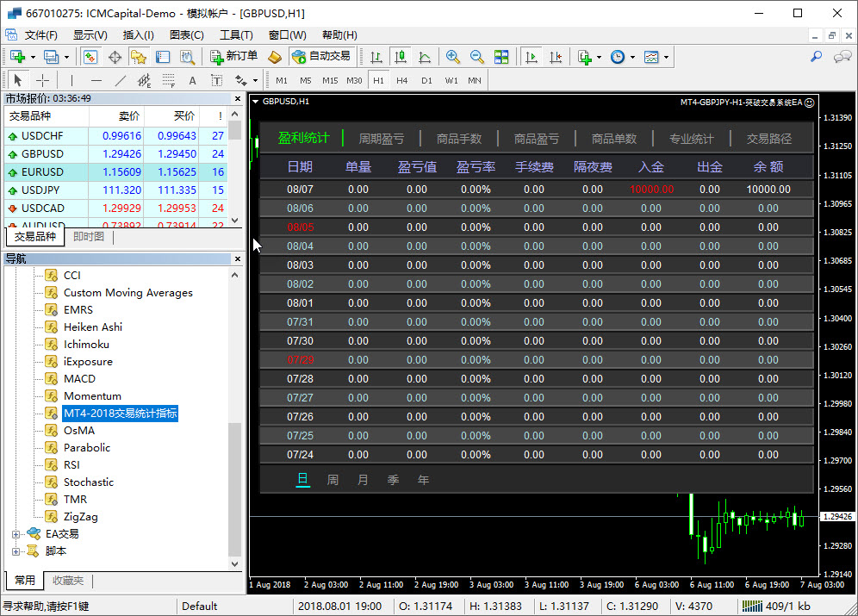Image resolution: width=858 pixels, height=616 pixels.
Task: Open the Profiles dropdown arrow
Action: (x=66, y=57)
